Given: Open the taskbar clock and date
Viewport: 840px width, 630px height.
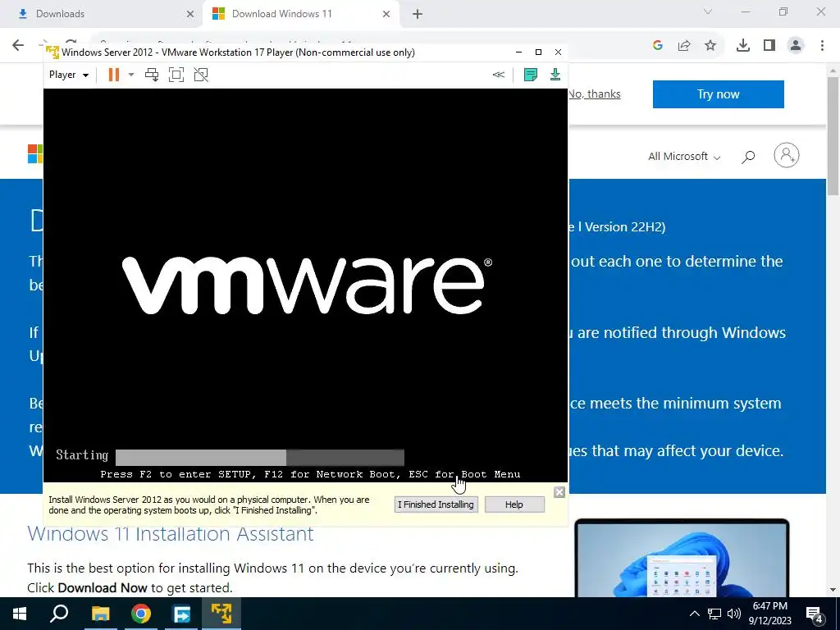Looking at the screenshot, I should point(769,614).
